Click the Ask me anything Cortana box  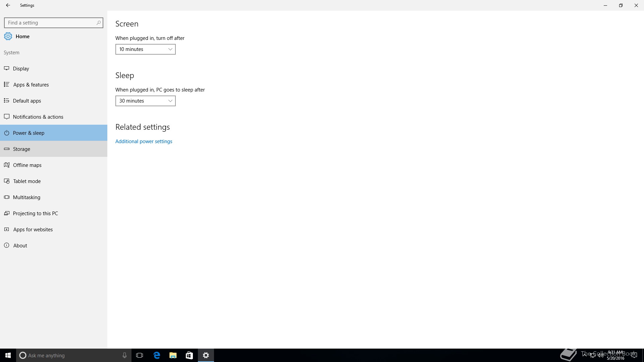67,355
